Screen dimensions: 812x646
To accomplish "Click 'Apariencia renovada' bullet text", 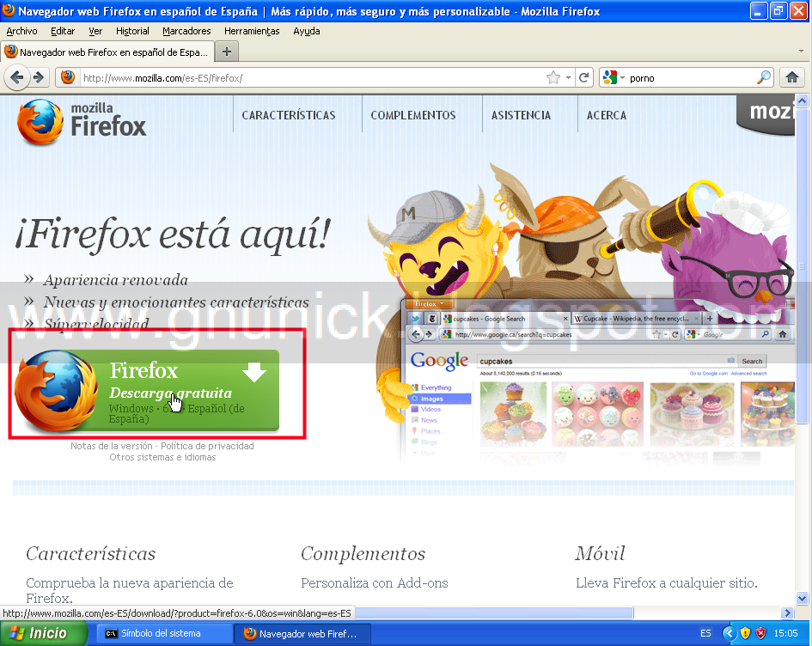I will click(x=115, y=280).
